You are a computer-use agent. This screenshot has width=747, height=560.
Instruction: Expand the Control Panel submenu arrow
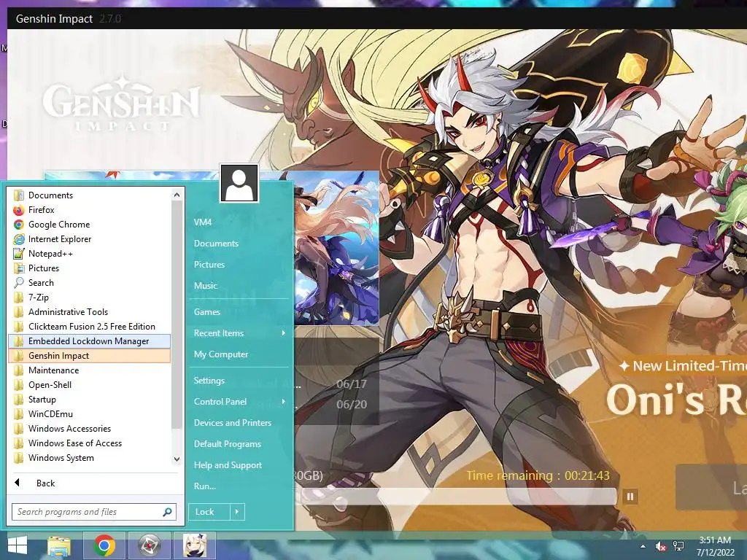click(x=284, y=402)
